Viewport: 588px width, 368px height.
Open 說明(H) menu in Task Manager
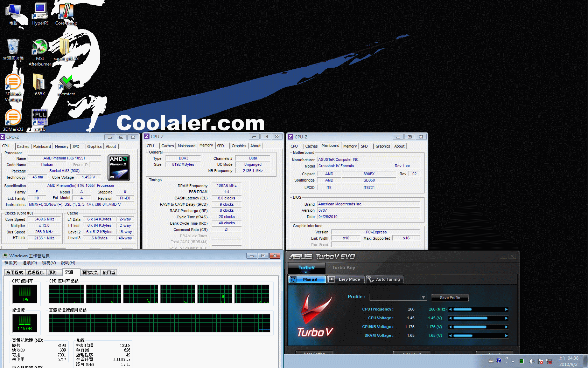pos(68,263)
